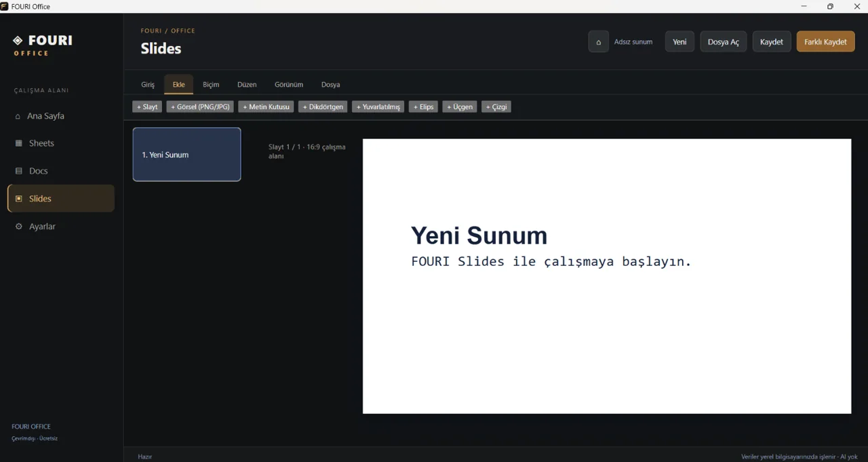Add a rounded shape with + Yuvarlatılmış

point(378,107)
